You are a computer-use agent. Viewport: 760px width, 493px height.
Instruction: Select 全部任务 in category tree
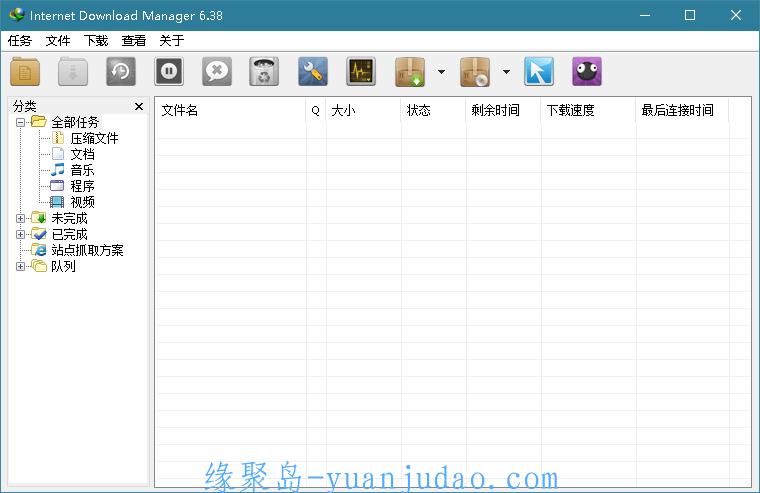tap(75, 122)
